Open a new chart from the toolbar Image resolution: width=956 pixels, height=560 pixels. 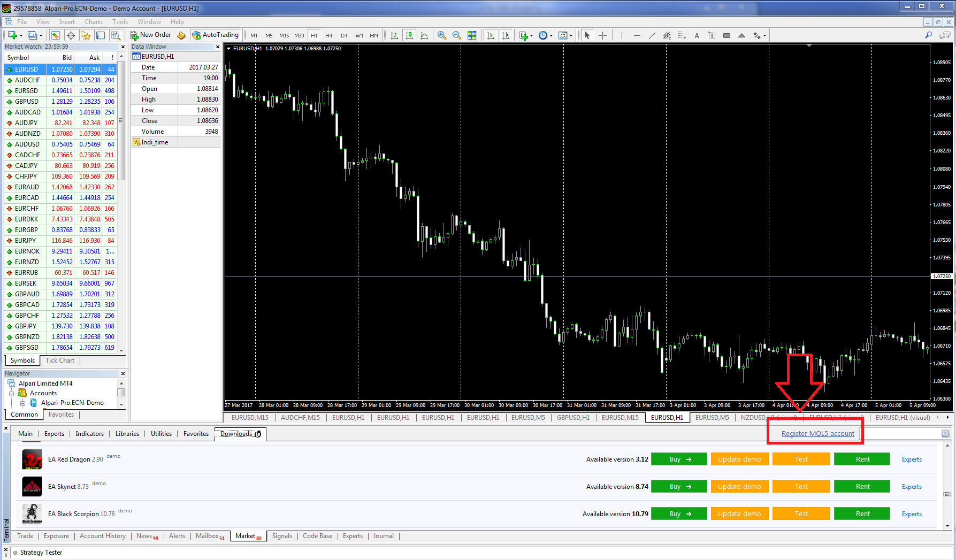click(12, 35)
